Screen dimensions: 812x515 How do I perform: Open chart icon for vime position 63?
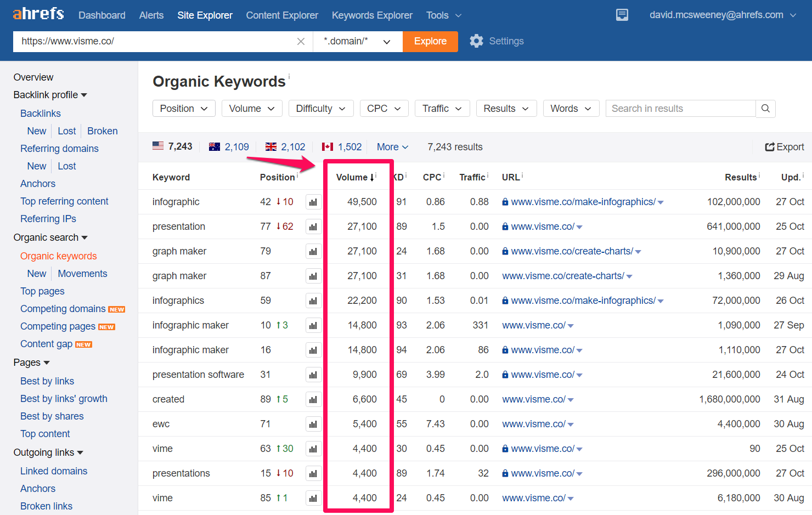[313, 449]
